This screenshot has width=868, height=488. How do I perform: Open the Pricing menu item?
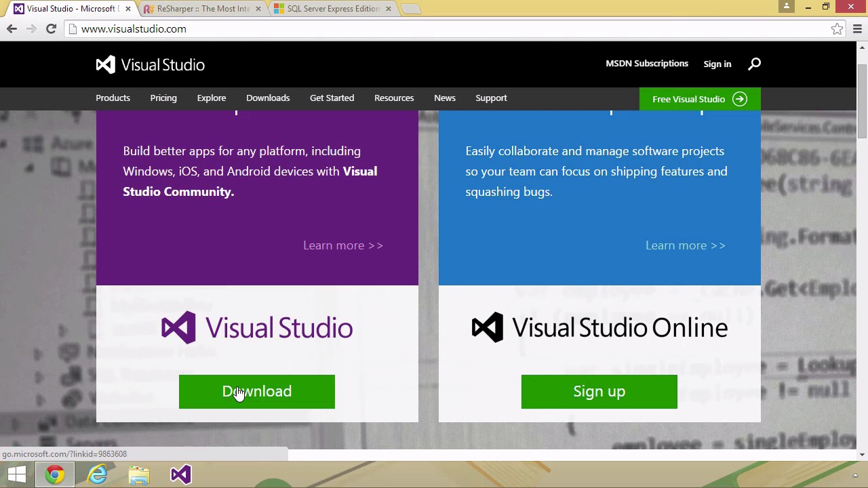[163, 98]
